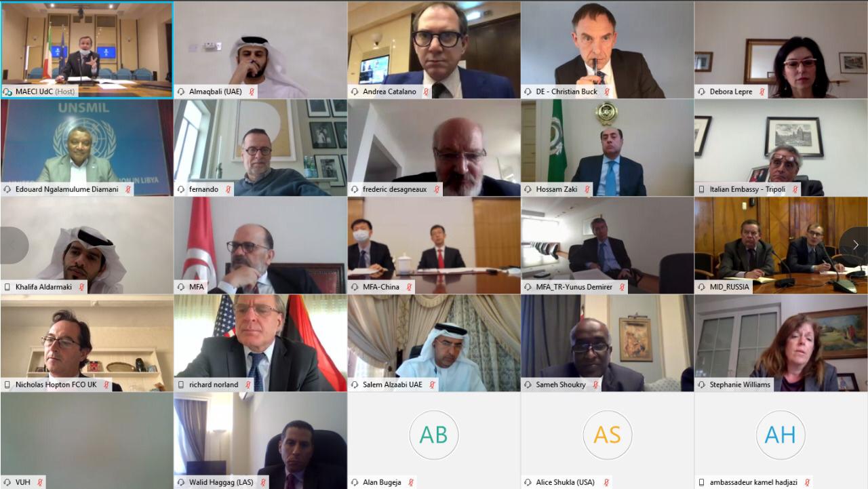This screenshot has height=489, width=868.
Task: Click the Nicholas Hopton FCO UK name label
Action: click(56, 385)
